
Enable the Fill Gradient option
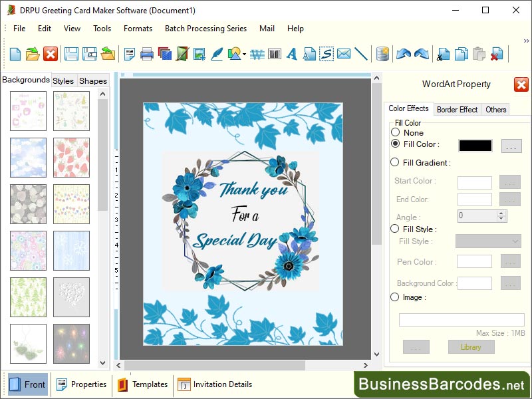[395, 162]
